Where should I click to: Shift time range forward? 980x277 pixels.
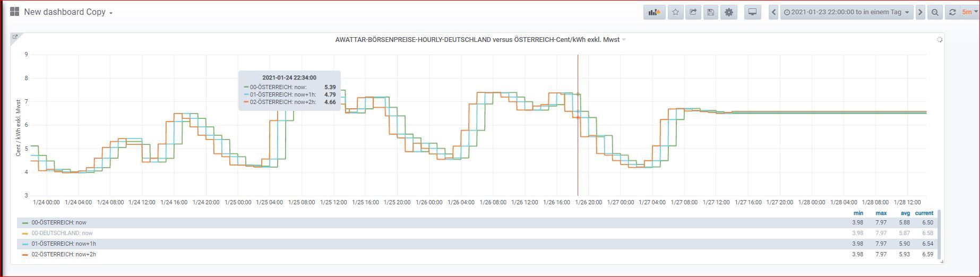(x=920, y=12)
